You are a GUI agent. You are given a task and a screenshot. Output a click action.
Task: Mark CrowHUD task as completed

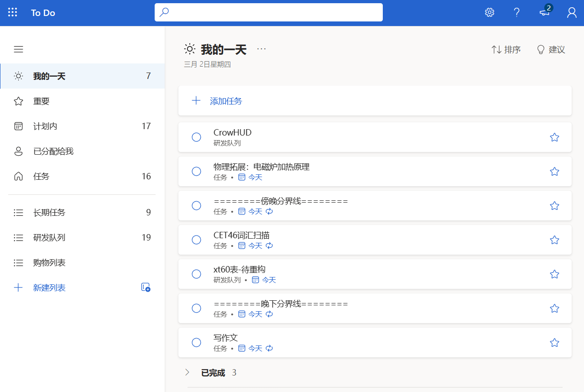point(197,137)
